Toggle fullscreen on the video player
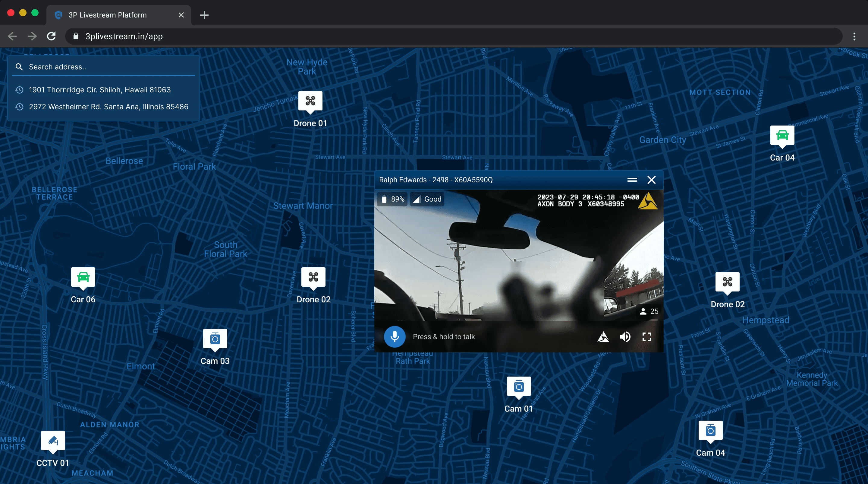Screen dimensions: 868x484 click(646, 337)
